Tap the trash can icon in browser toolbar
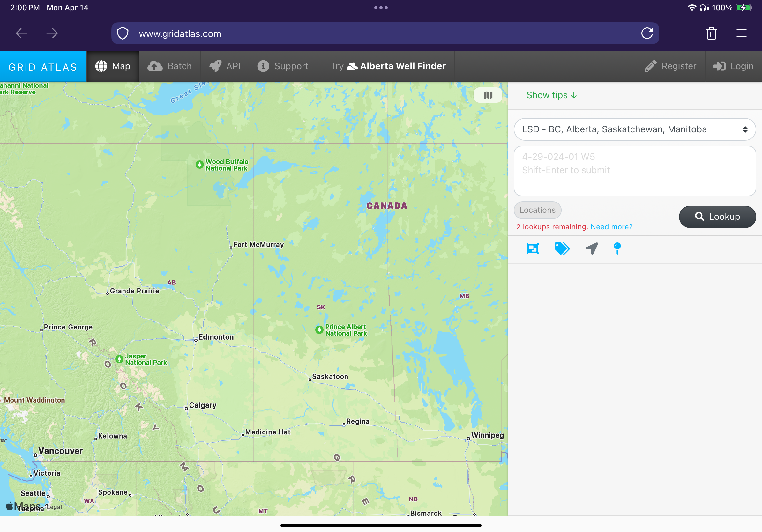The image size is (762, 532). [711, 33]
